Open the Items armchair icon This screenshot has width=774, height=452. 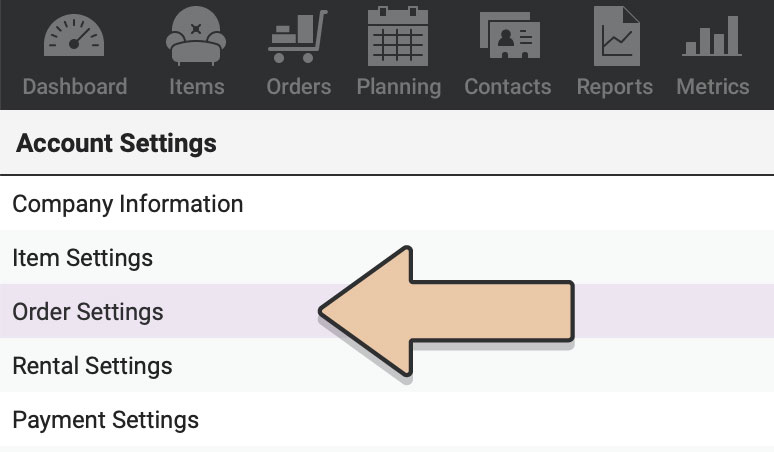coord(196,36)
